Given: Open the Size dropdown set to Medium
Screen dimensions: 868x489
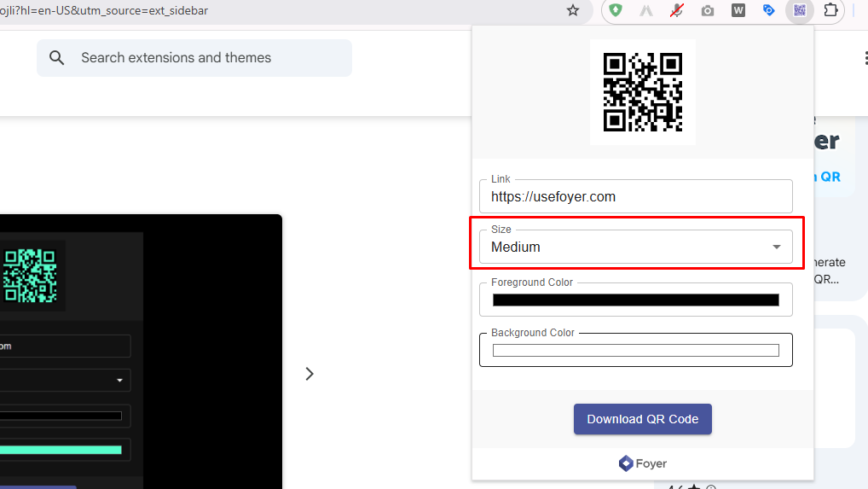Looking at the screenshot, I should tap(635, 247).
